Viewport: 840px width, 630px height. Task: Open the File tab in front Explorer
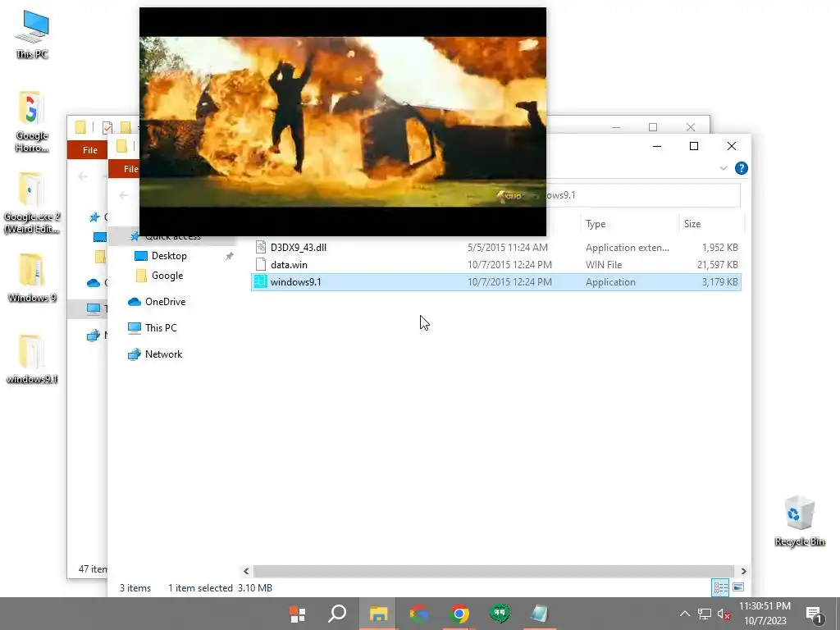pyautogui.click(x=125, y=169)
